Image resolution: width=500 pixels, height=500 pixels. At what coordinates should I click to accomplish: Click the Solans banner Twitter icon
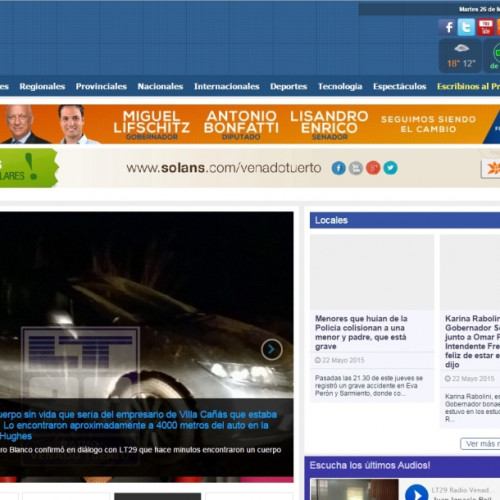390,168
